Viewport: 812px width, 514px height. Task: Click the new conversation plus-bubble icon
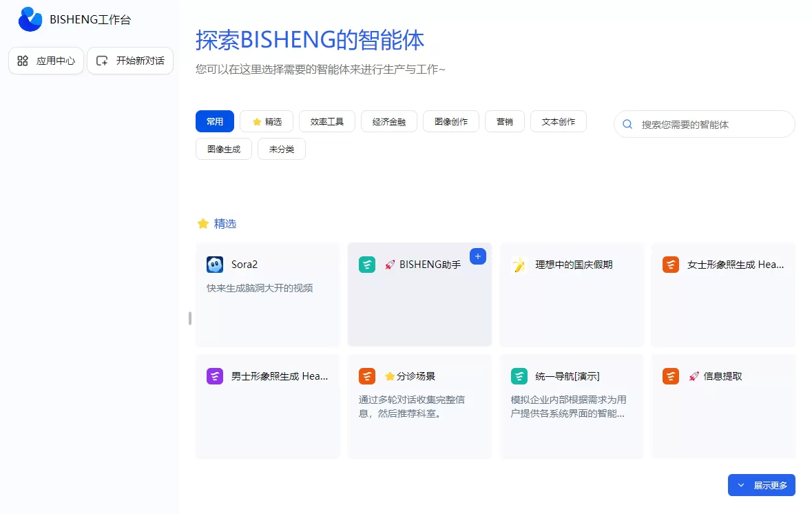tap(102, 61)
